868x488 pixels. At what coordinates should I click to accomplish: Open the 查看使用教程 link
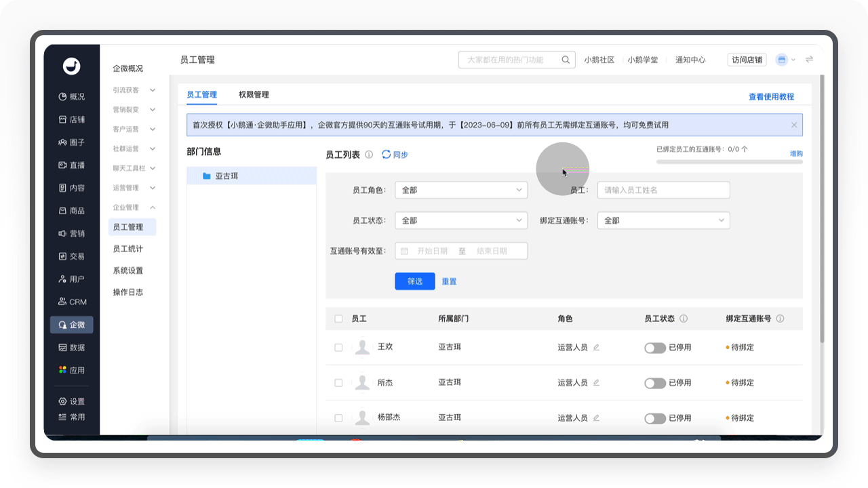pyautogui.click(x=771, y=97)
